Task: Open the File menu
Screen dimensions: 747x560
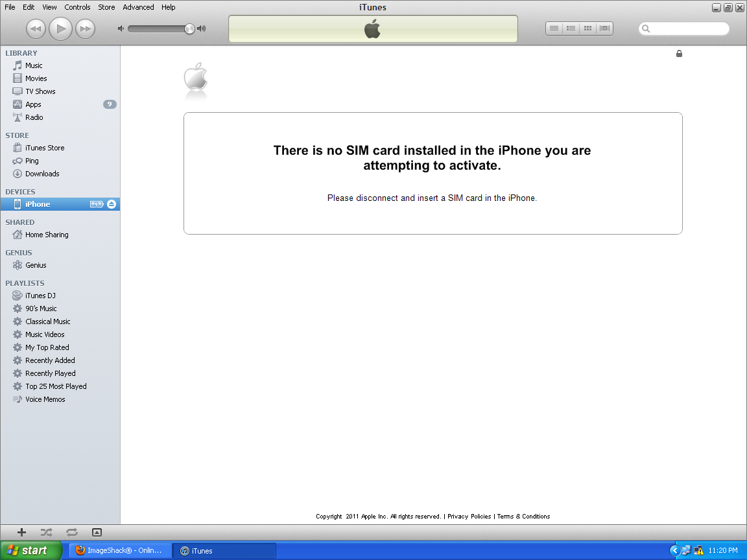Action: pos(10,7)
